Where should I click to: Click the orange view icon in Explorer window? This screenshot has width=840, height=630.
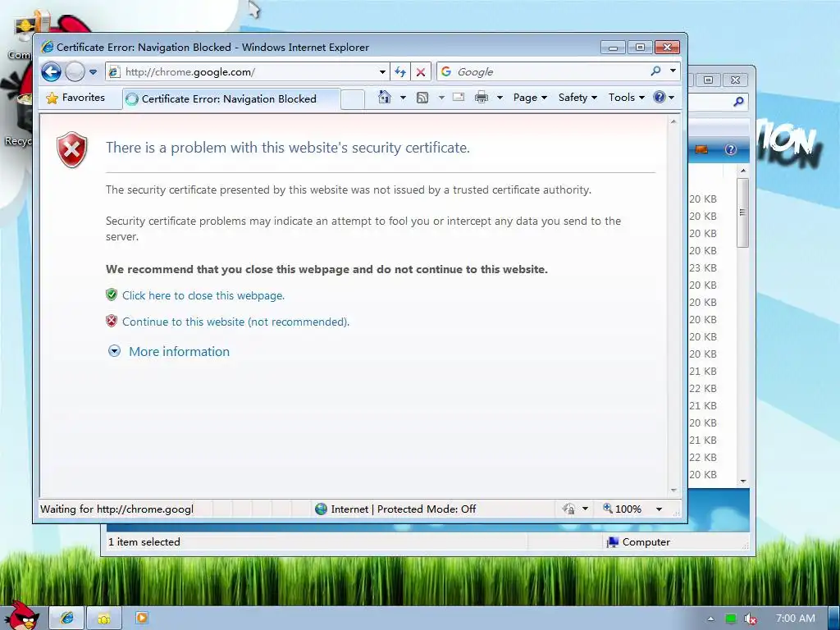701,149
